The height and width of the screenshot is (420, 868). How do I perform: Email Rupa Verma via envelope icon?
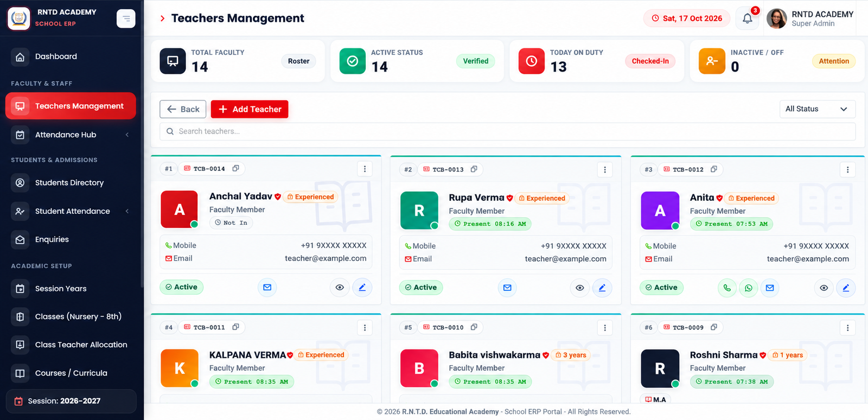point(507,288)
